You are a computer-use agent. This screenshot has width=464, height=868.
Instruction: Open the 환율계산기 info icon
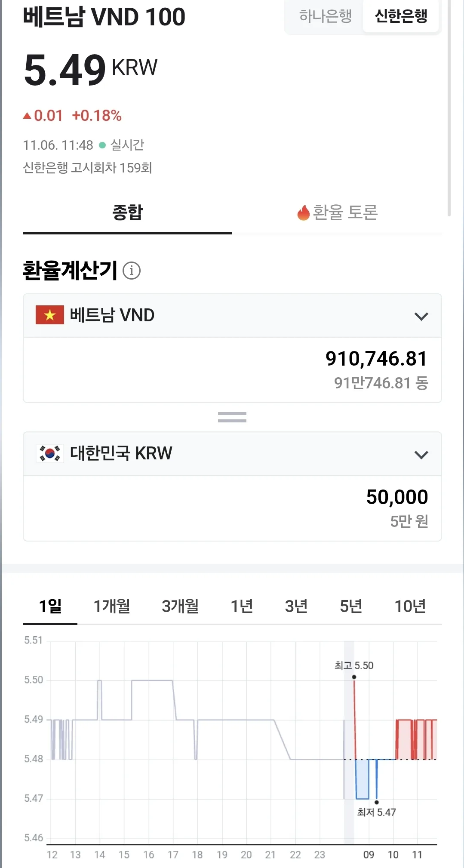point(132,271)
